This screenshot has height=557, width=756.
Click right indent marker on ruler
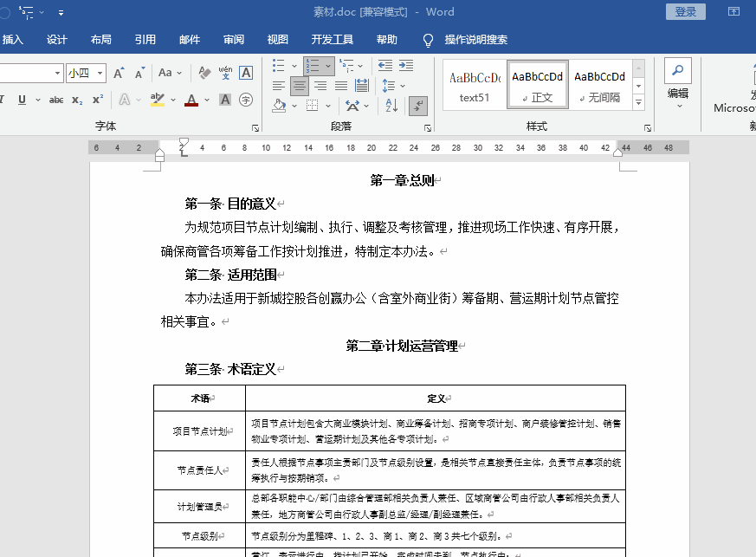pyautogui.click(x=617, y=152)
